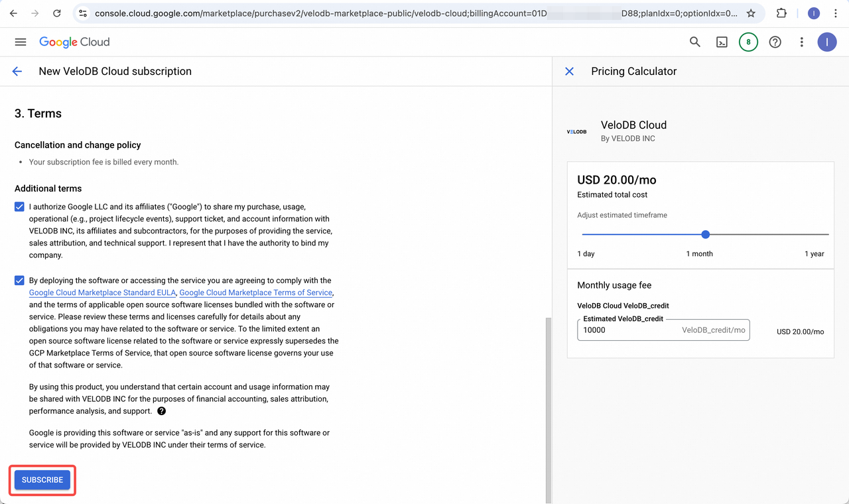Image resolution: width=849 pixels, height=504 pixels.
Task: Click the back arrow next to the subscription title
Action: click(x=17, y=71)
